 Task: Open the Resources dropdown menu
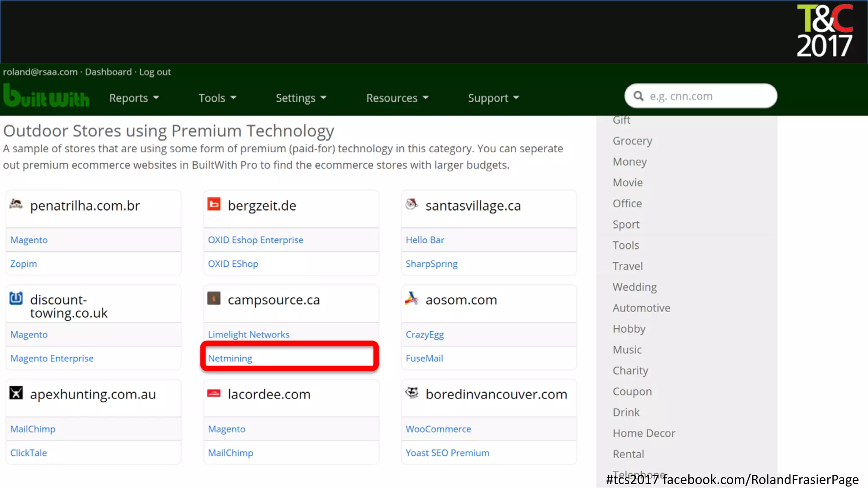coord(397,98)
